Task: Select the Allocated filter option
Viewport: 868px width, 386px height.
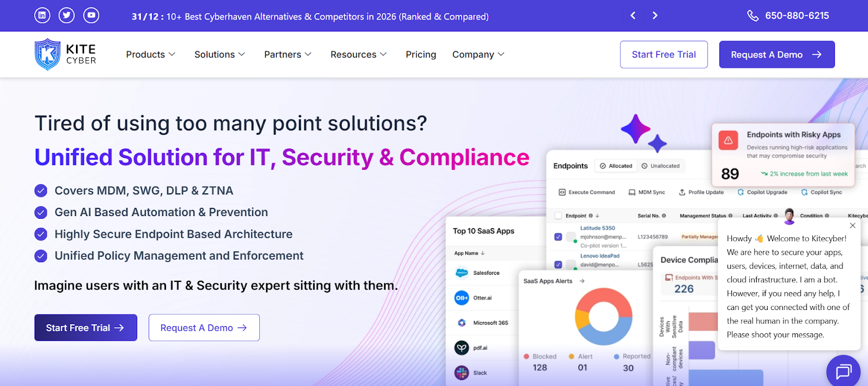Action: coord(616,166)
